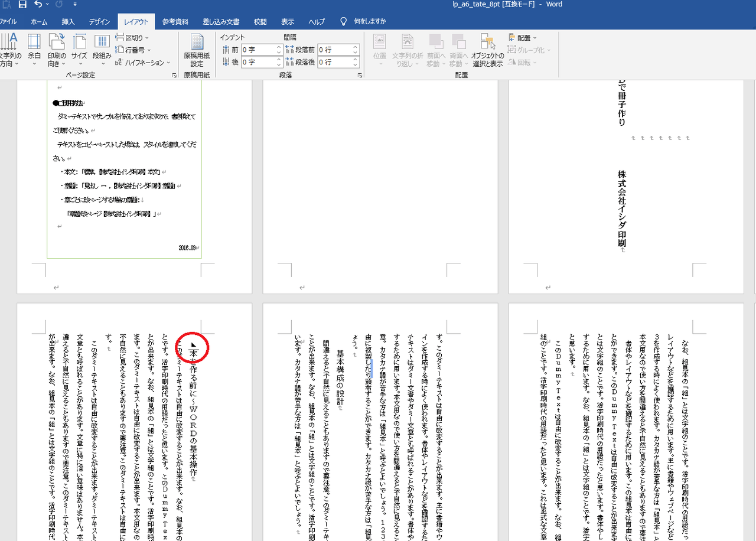
Task: Decrease インデント 後 with the down arrow
Action: pyautogui.click(x=278, y=65)
